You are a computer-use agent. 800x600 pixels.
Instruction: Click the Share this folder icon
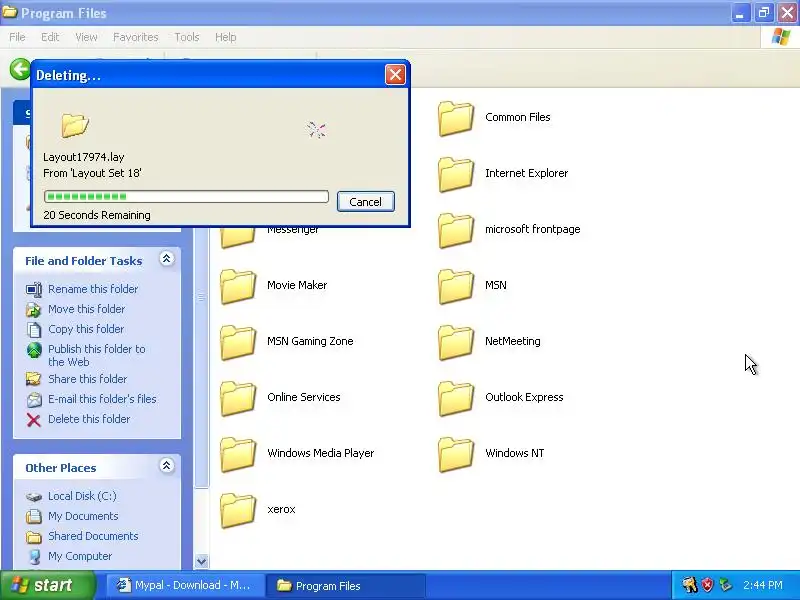coord(34,379)
